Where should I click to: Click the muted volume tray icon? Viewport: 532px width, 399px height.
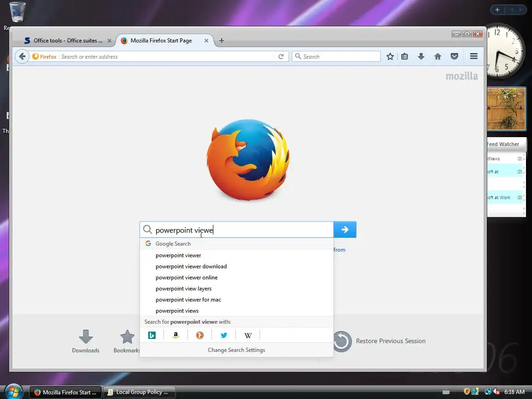[497, 392]
